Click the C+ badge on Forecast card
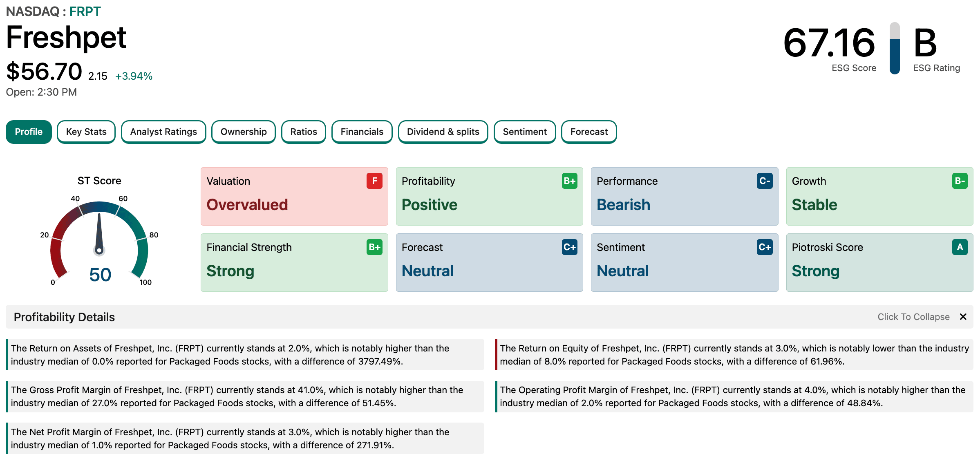 coord(569,247)
